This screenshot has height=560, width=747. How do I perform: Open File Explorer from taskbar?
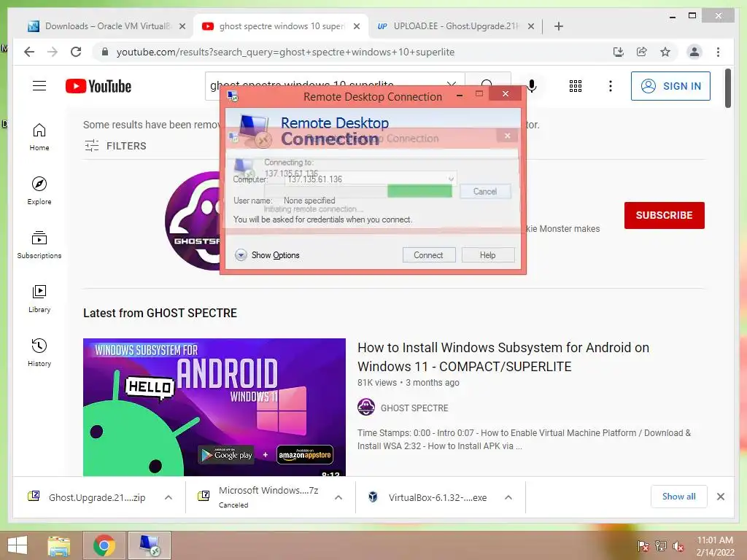coord(58,545)
